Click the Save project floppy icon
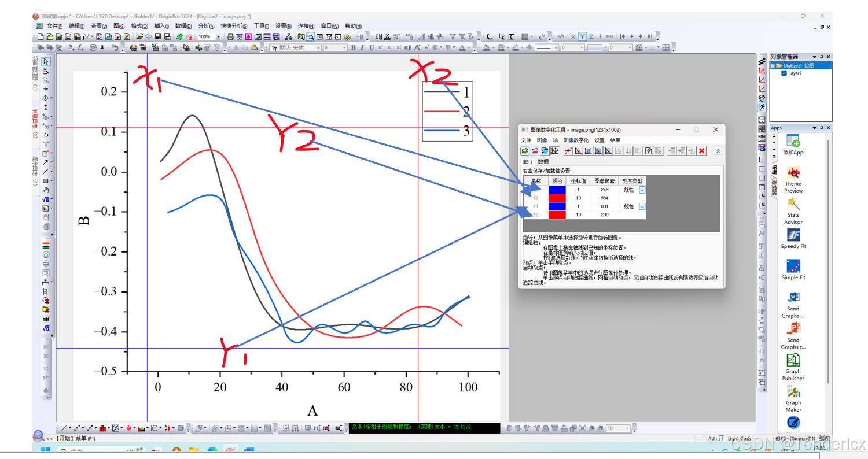 coord(157,36)
